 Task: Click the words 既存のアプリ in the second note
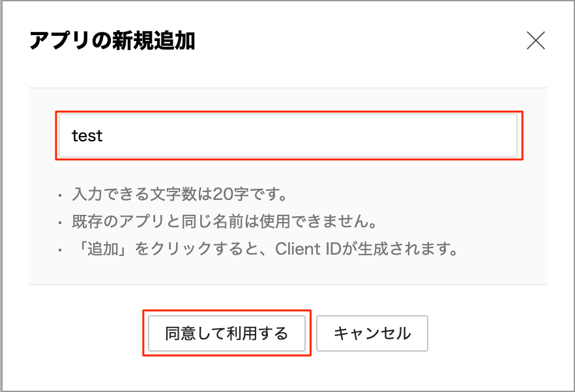point(111,221)
